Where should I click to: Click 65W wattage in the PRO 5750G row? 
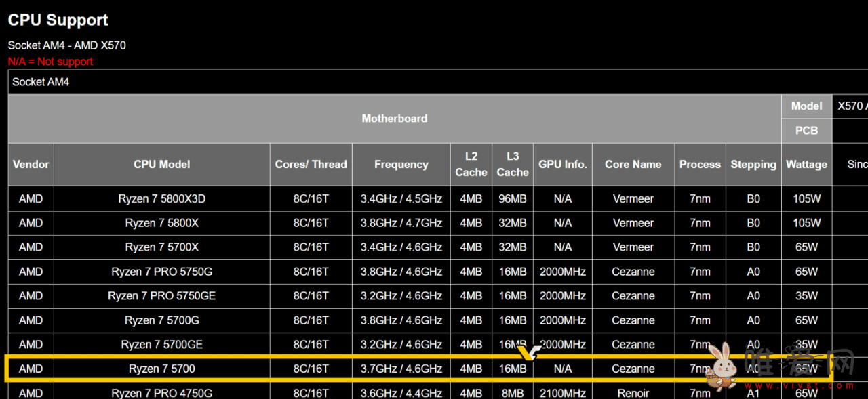[806, 272]
